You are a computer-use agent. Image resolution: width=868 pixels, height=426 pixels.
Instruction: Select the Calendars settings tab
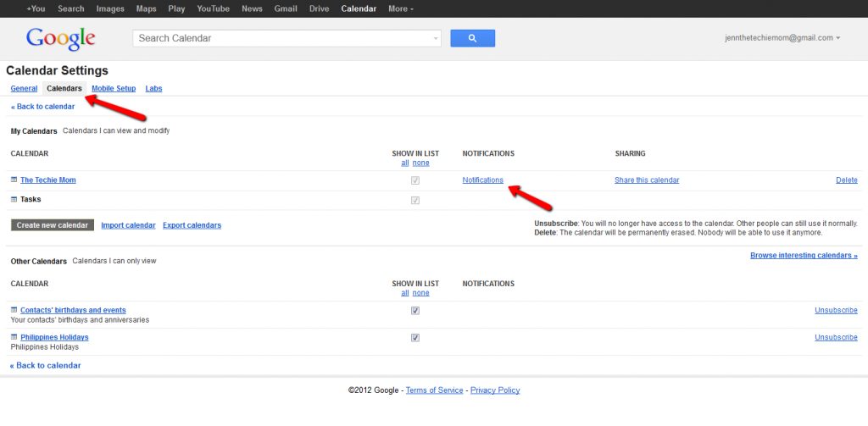point(64,89)
